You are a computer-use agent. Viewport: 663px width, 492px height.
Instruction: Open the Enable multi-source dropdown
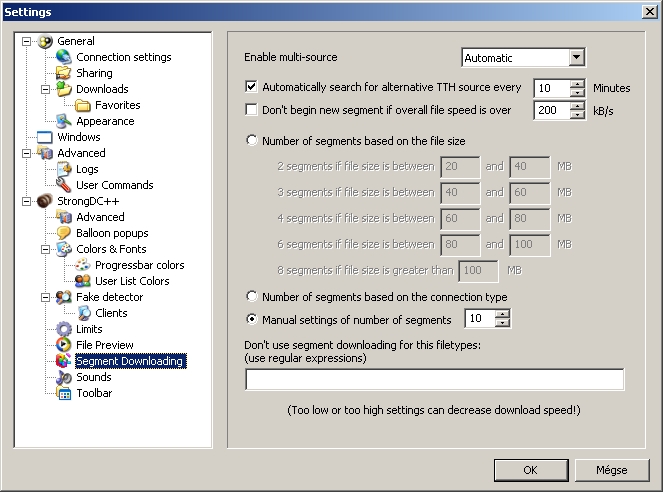click(576, 58)
